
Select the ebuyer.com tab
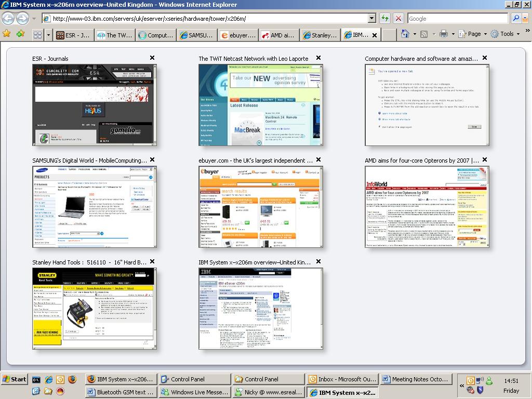tap(238, 35)
